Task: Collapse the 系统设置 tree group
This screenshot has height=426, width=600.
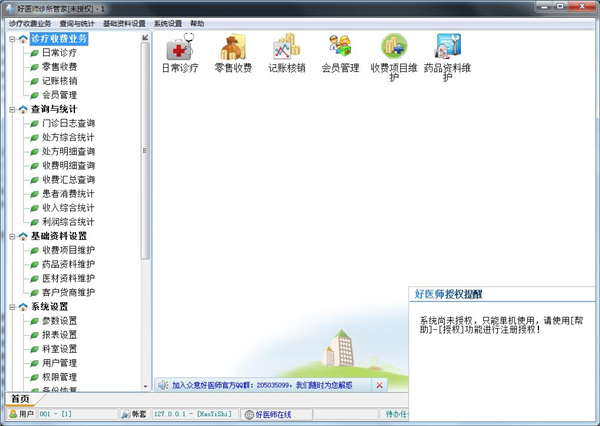Action: [x=12, y=306]
